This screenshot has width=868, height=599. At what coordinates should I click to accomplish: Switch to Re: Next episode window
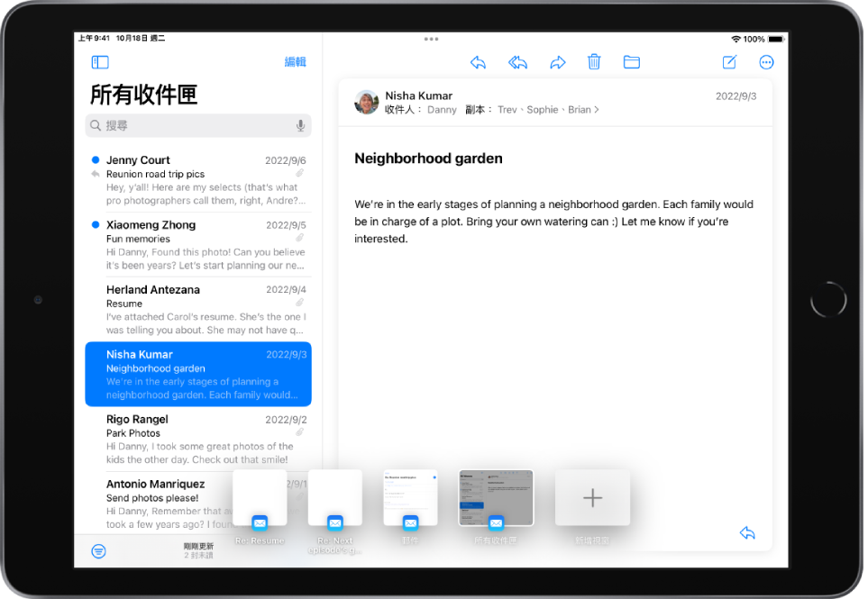(x=335, y=498)
